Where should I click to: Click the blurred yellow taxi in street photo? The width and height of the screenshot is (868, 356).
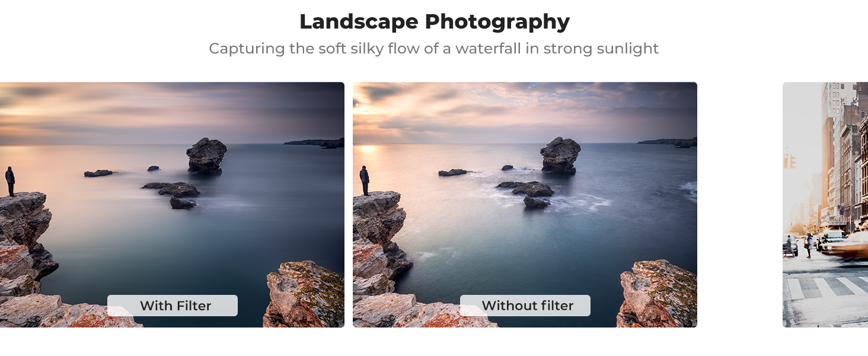click(847, 244)
